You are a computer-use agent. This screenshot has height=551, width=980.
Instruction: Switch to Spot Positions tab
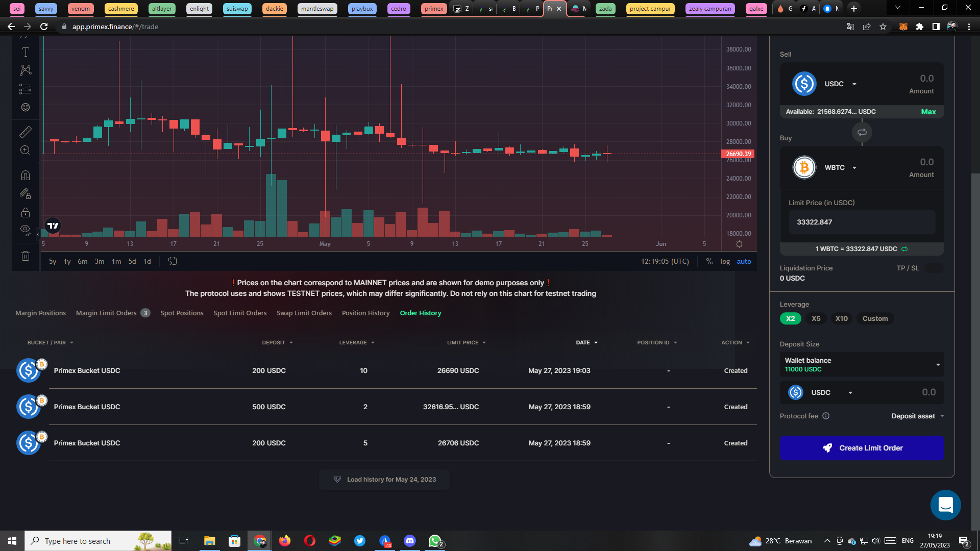point(182,313)
